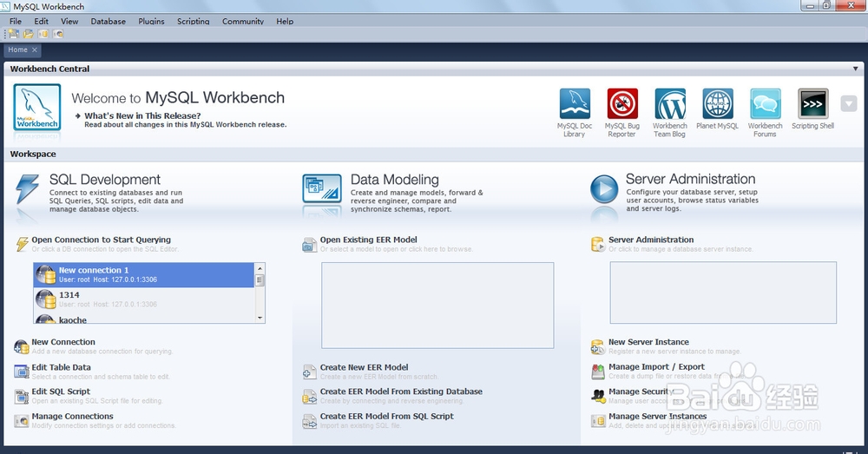Open the Edit menu
The width and height of the screenshot is (868, 454).
tap(41, 21)
